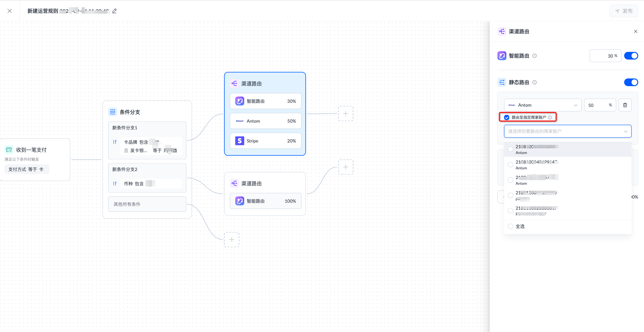
Task: Close the 渠道路由 side panel
Action: point(636,31)
